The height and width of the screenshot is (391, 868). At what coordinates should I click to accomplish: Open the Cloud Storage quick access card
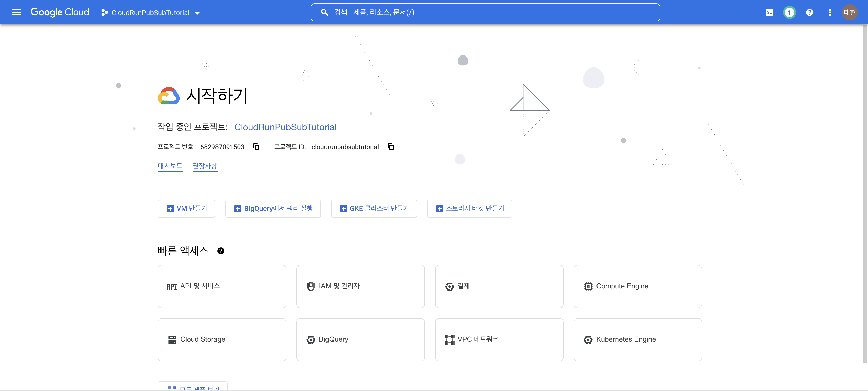click(x=222, y=340)
